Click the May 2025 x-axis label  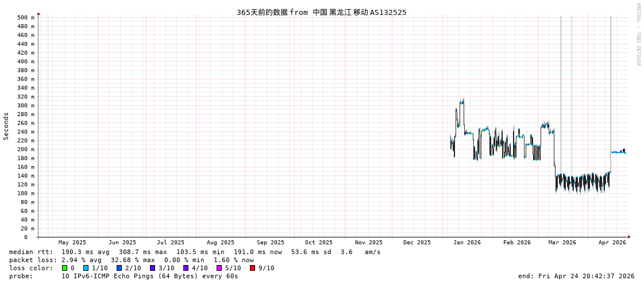pyautogui.click(x=72, y=243)
